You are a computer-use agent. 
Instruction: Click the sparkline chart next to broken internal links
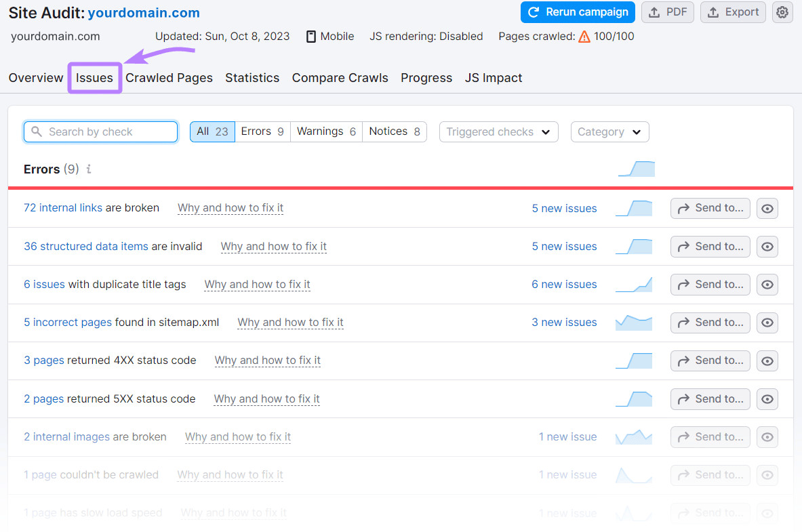click(x=633, y=208)
